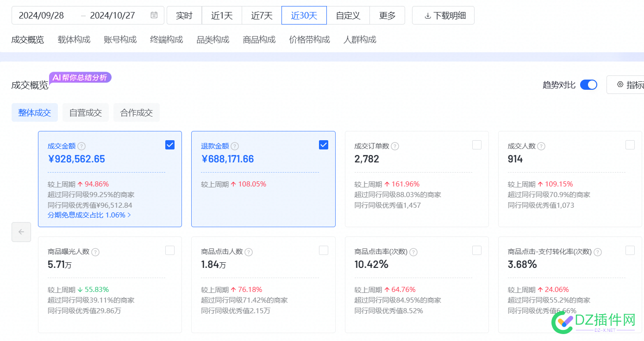
Task: Check the 成交人数 card checkbox
Action: [630, 145]
